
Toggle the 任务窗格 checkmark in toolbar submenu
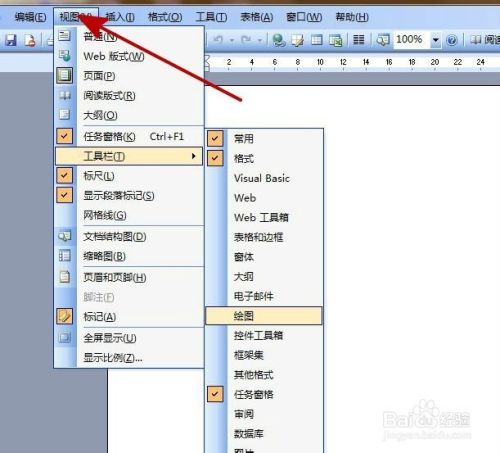[215, 394]
